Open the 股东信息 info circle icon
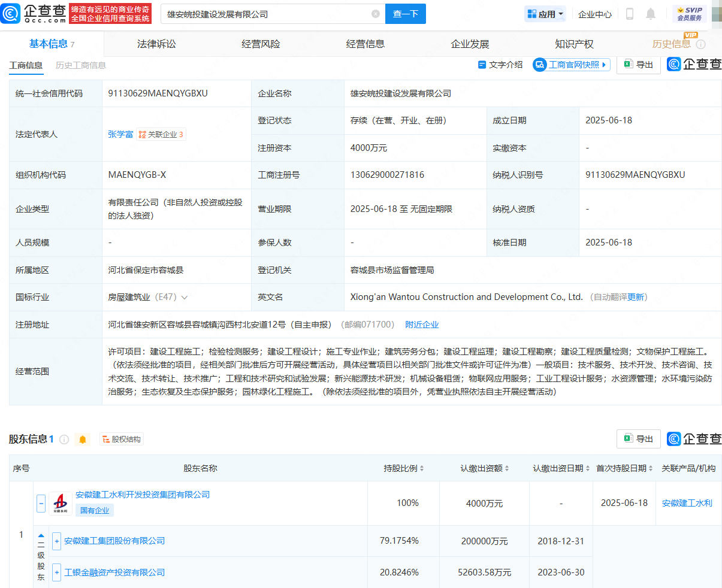 coord(64,440)
